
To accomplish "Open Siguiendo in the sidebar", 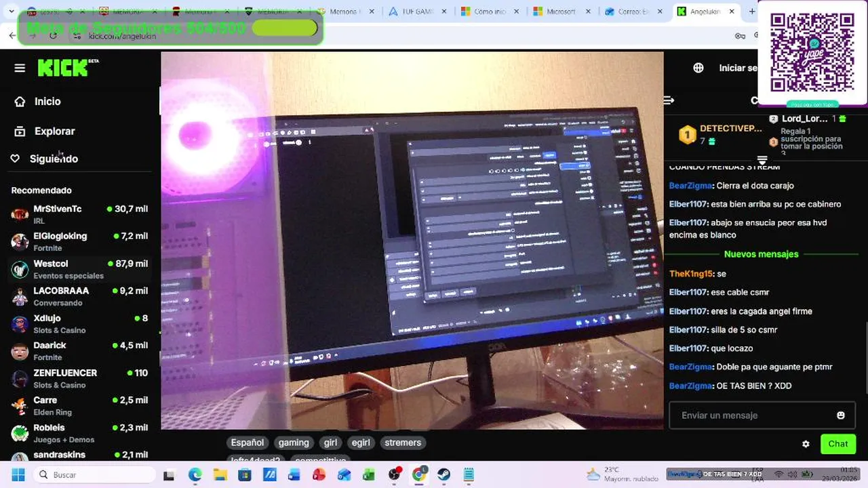I will click(54, 159).
